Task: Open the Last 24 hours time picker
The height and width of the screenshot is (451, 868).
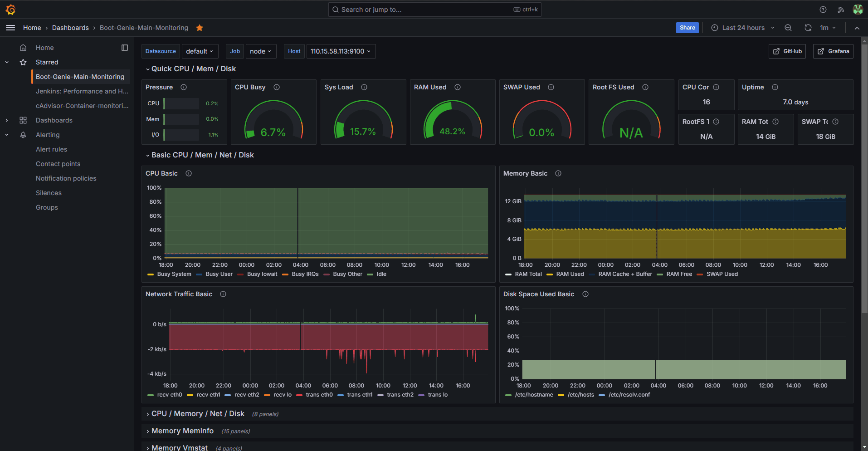Action: [743, 28]
